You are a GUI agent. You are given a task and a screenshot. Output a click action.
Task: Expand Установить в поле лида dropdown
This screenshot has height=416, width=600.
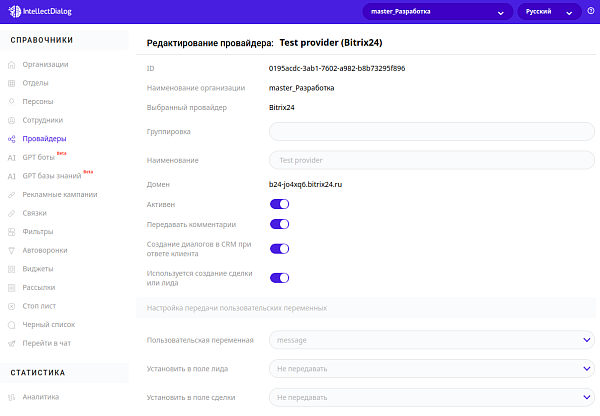432,369
